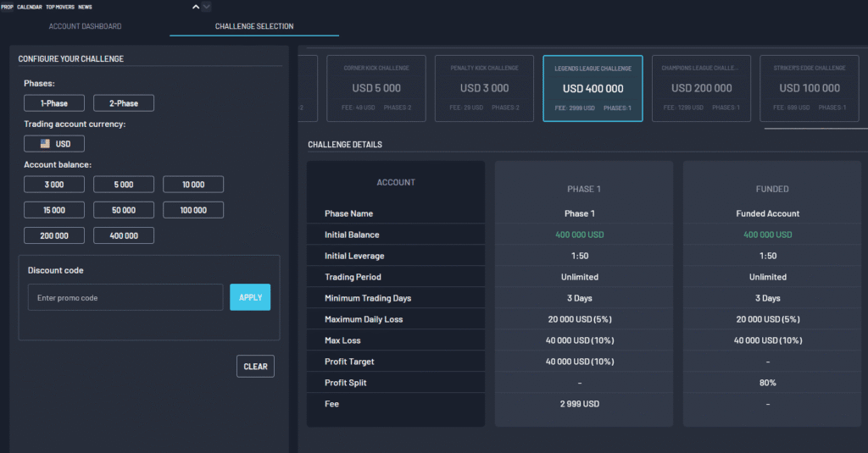
Task: Select the 2-Phase option
Action: tap(124, 103)
